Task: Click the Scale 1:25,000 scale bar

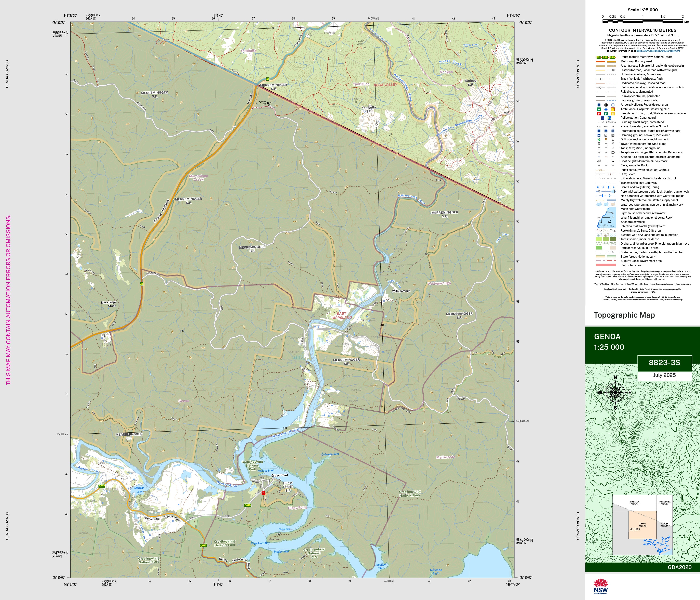Action: [x=642, y=21]
